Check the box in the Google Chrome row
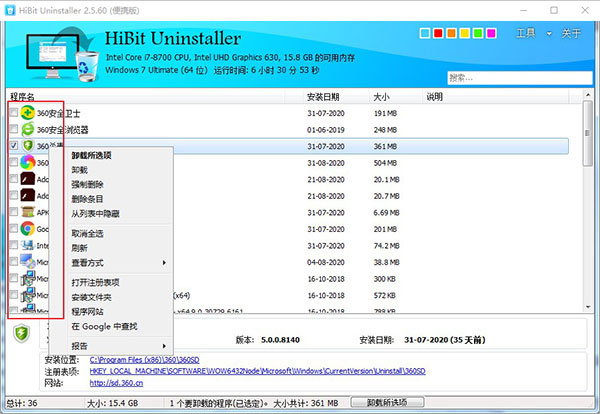This screenshot has width=600, height=414. click(x=14, y=228)
